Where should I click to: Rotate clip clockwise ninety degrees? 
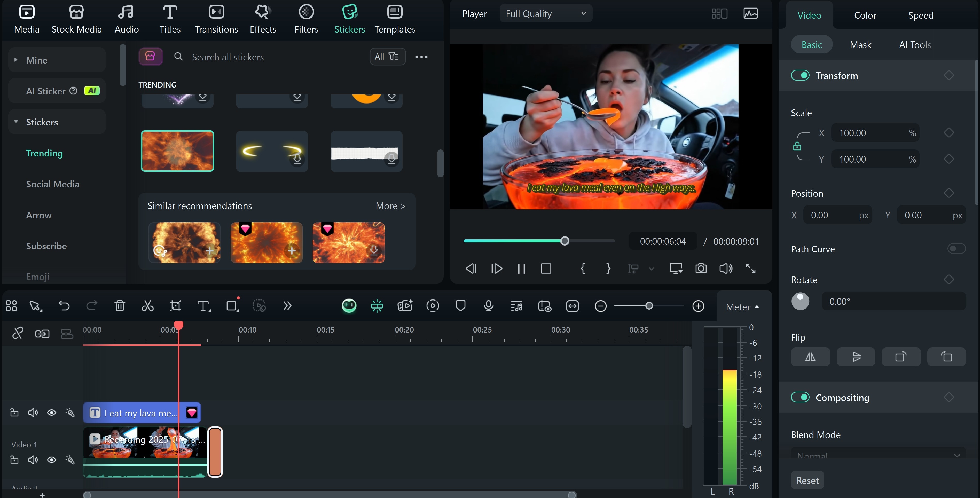(x=901, y=357)
